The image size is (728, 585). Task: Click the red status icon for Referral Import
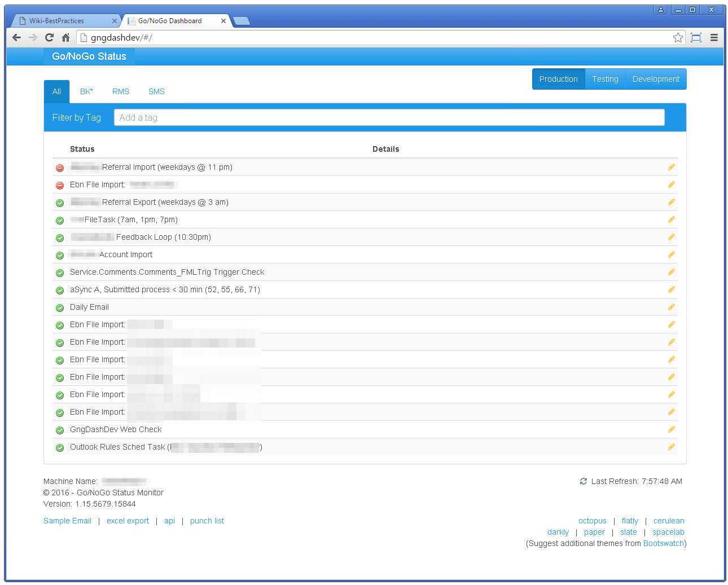pyautogui.click(x=60, y=168)
